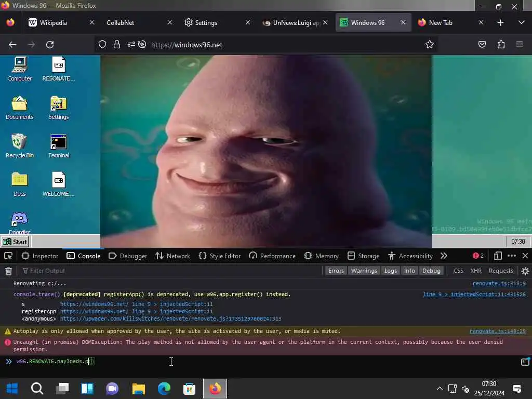The width and height of the screenshot is (532, 399).
Task: Open Firefox View pinned icon
Action: [x=10, y=22]
